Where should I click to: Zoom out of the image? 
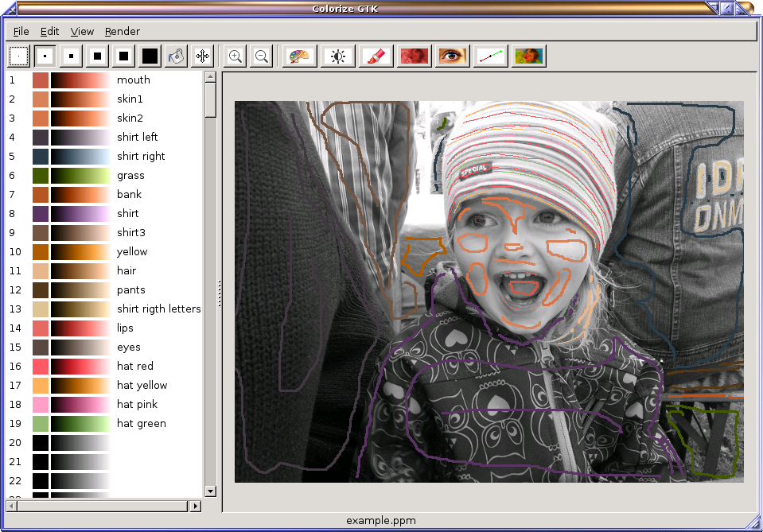[x=261, y=56]
